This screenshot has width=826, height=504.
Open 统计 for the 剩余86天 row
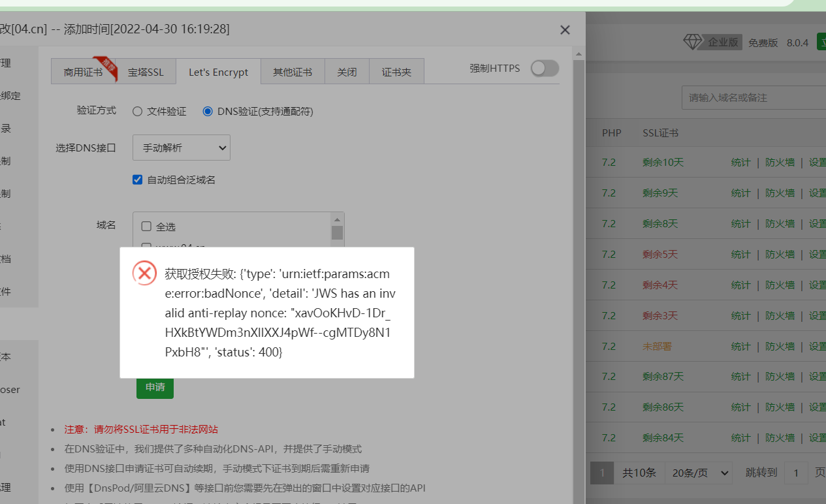[740, 407]
